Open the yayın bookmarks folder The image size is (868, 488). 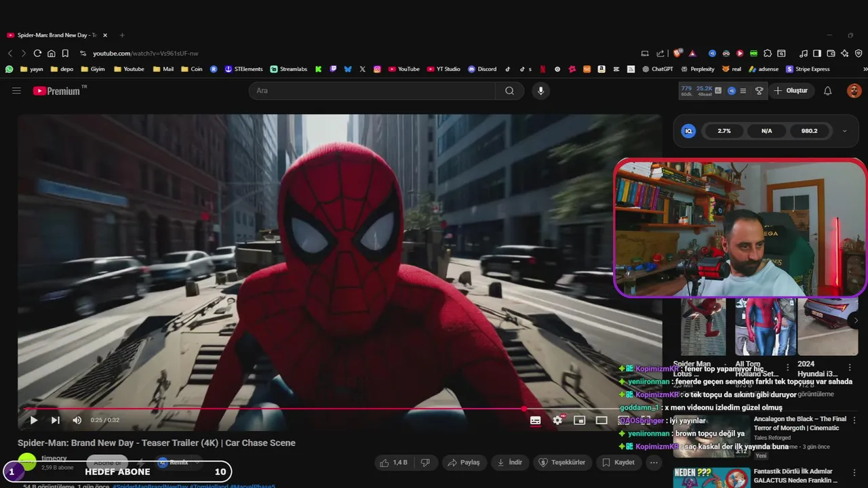pos(32,69)
